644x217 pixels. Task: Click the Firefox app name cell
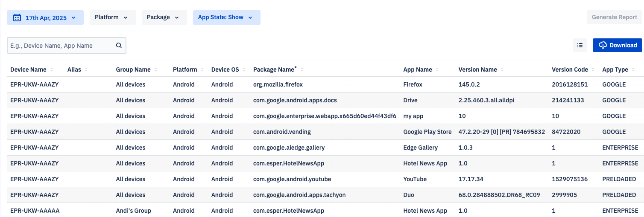click(x=413, y=84)
